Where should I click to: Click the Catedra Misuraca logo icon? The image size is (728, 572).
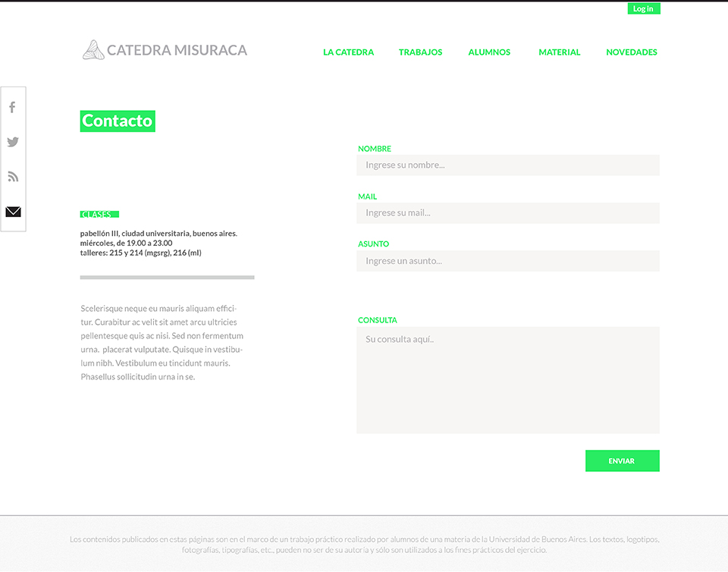pyautogui.click(x=93, y=50)
